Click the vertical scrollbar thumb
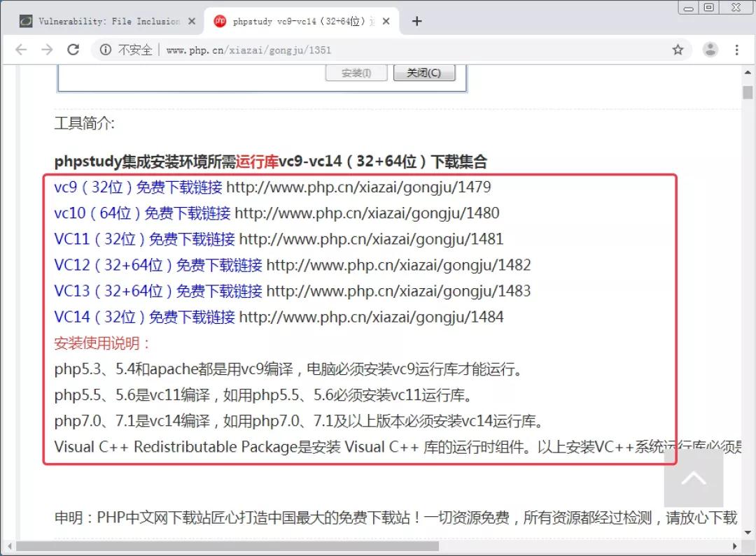 coord(748,92)
